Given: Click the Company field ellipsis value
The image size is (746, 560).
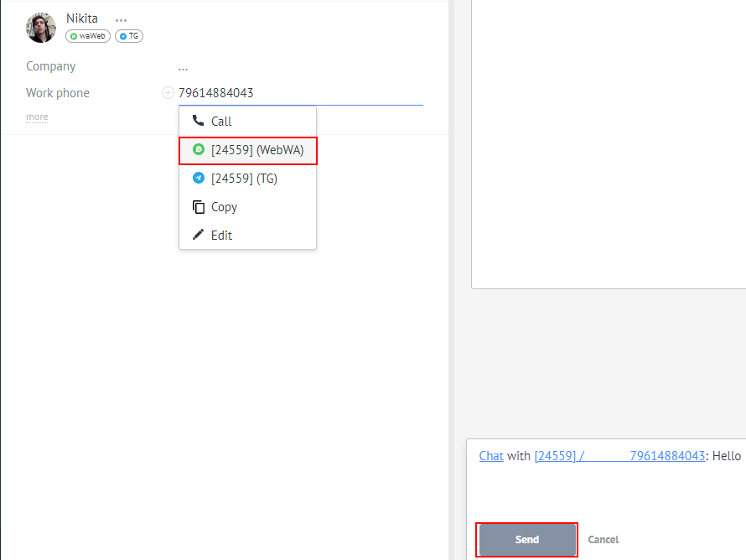Looking at the screenshot, I should (x=184, y=69).
